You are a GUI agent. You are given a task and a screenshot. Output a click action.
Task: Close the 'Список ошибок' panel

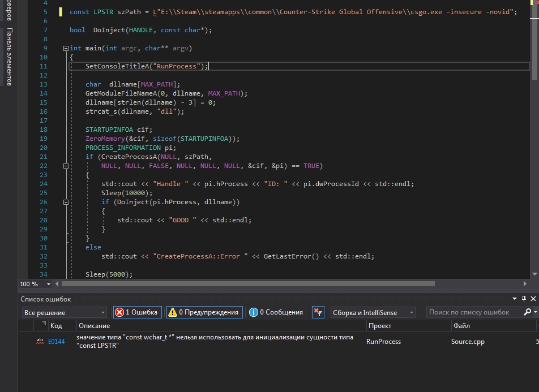pos(533,299)
